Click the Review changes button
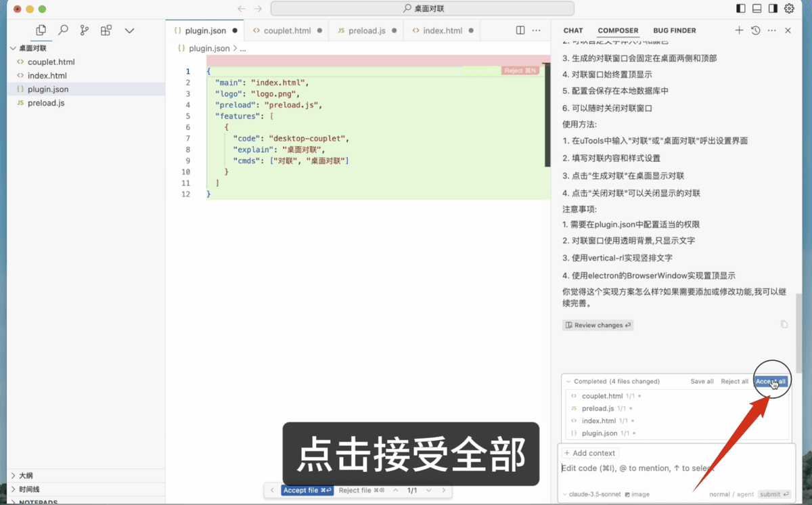The height and width of the screenshot is (505, 812). coord(597,325)
